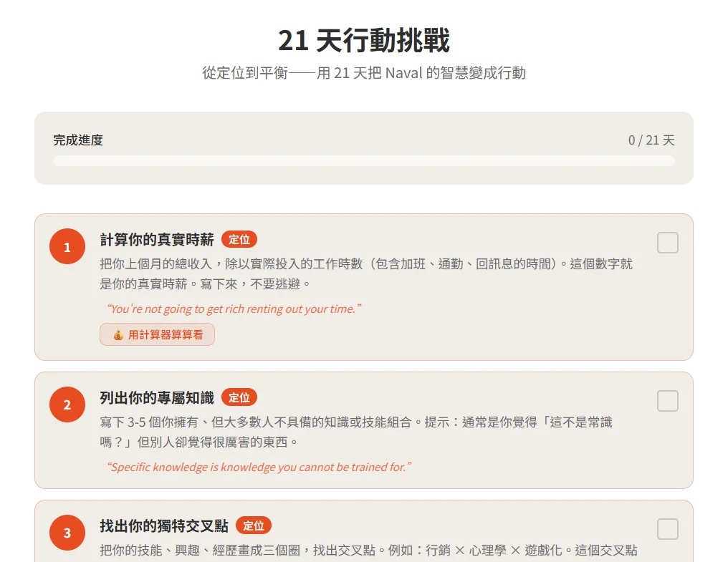Check the checkbox for 列出你的專屬知識

tap(667, 401)
